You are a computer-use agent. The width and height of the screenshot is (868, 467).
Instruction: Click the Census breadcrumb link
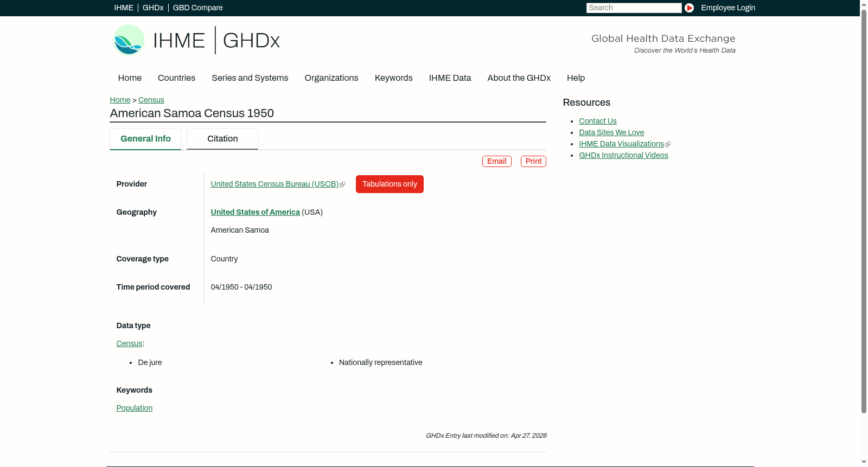151,100
